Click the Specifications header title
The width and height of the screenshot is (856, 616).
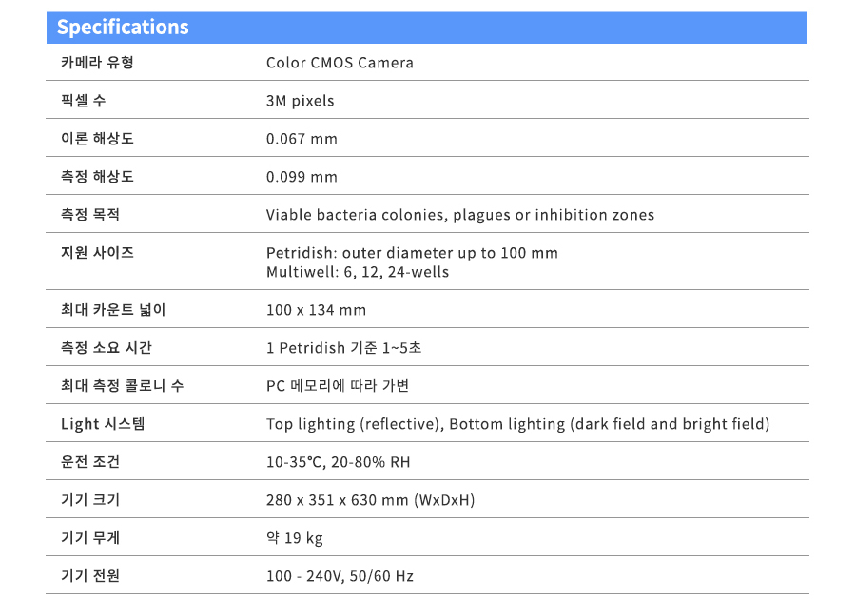coord(123,28)
